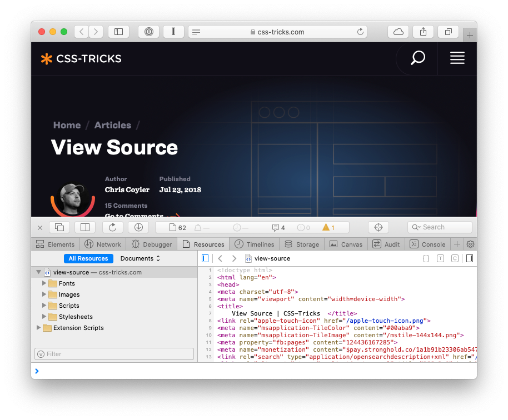This screenshot has width=508, height=420.
Task: Select view-source — css-tricks.com resource row
Action: click(x=114, y=272)
